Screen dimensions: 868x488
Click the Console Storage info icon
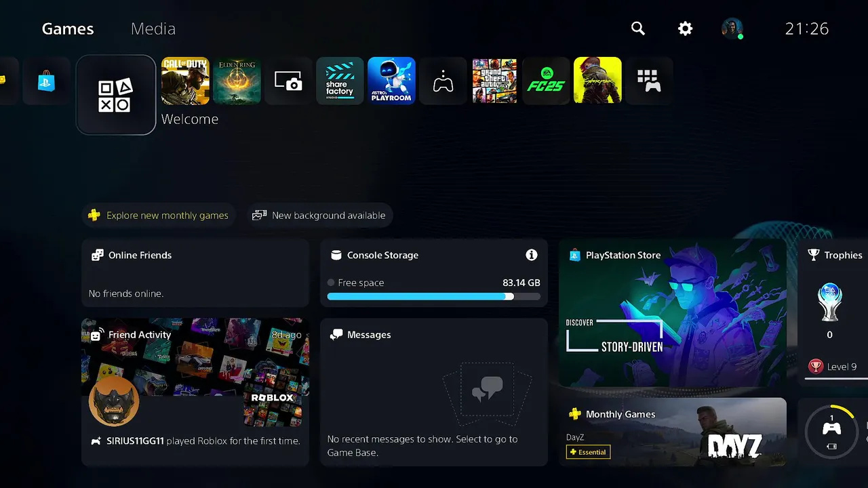[532, 255]
